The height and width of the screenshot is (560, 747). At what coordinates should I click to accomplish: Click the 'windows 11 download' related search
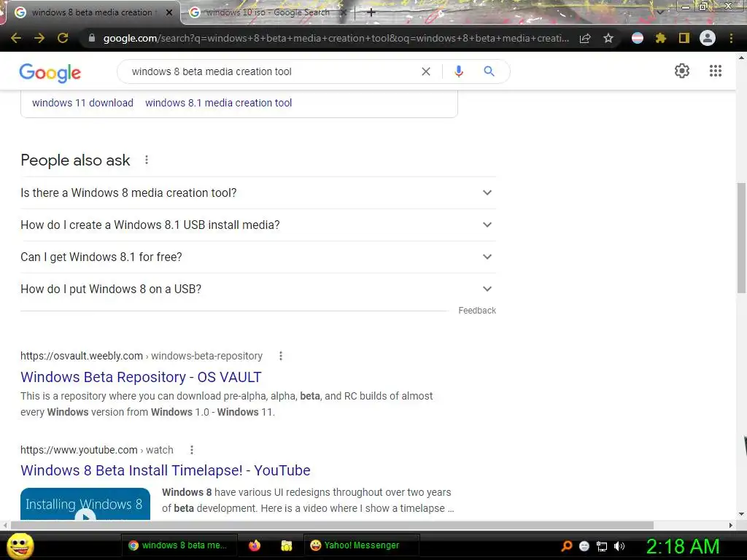point(82,103)
